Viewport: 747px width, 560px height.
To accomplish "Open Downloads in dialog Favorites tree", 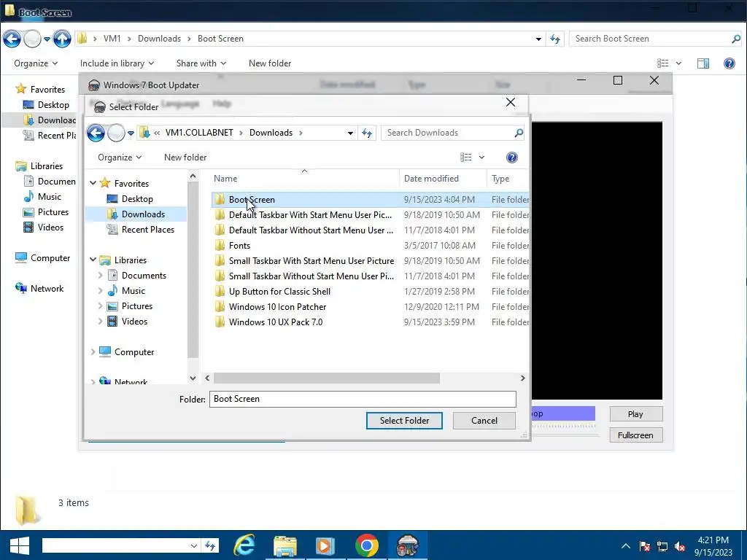I will pyautogui.click(x=143, y=214).
